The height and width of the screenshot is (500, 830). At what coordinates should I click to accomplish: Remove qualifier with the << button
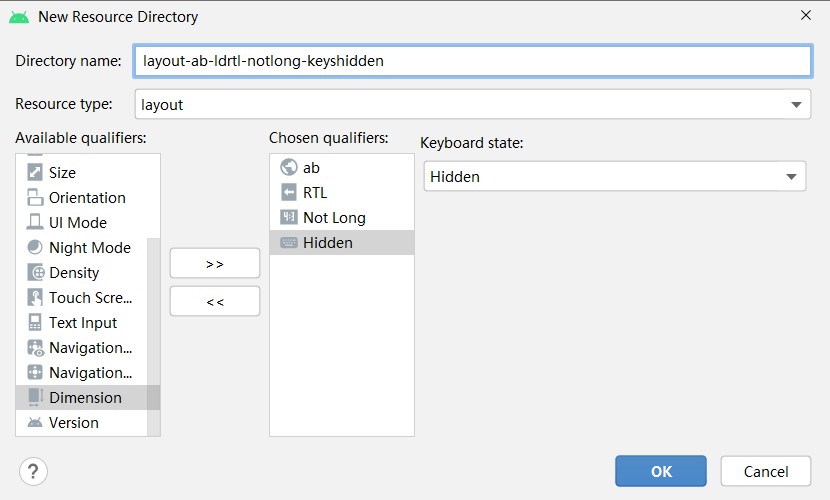pos(215,302)
